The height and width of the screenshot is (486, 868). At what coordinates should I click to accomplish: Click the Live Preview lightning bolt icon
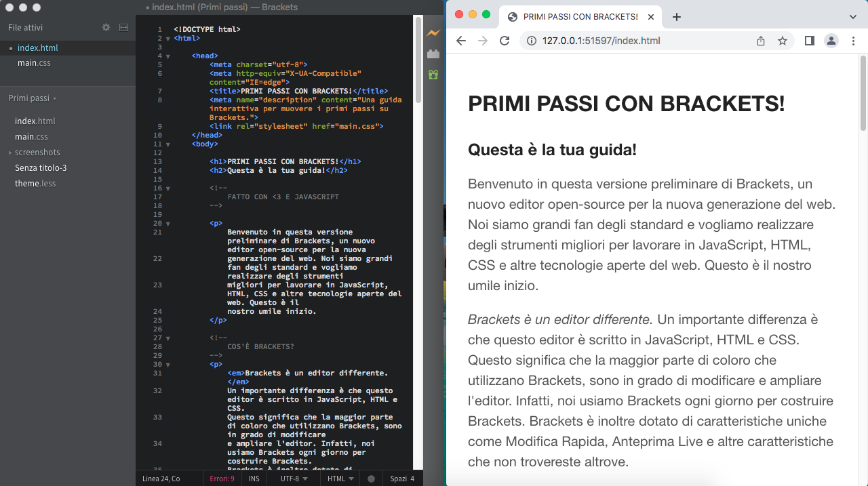[433, 33]
